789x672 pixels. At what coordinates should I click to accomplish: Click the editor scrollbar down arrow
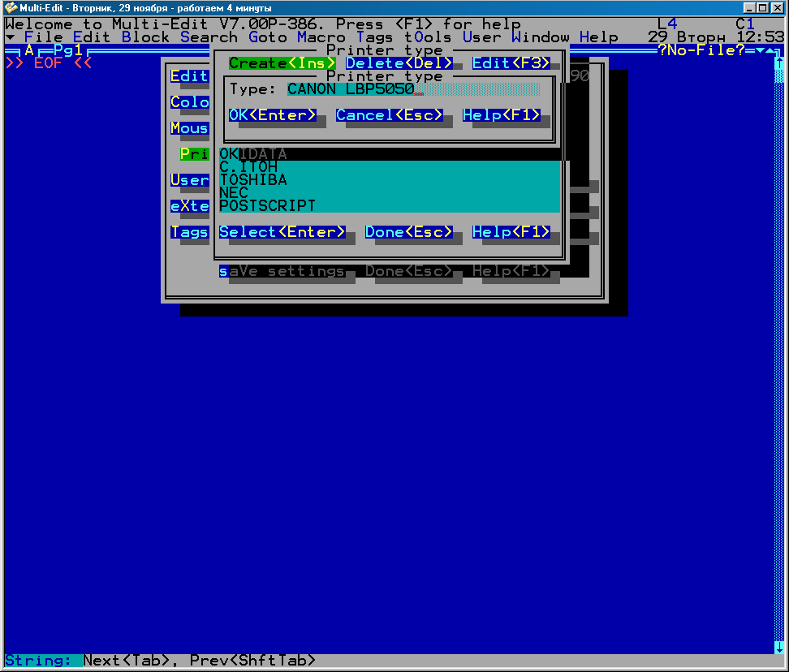[779, 648]
